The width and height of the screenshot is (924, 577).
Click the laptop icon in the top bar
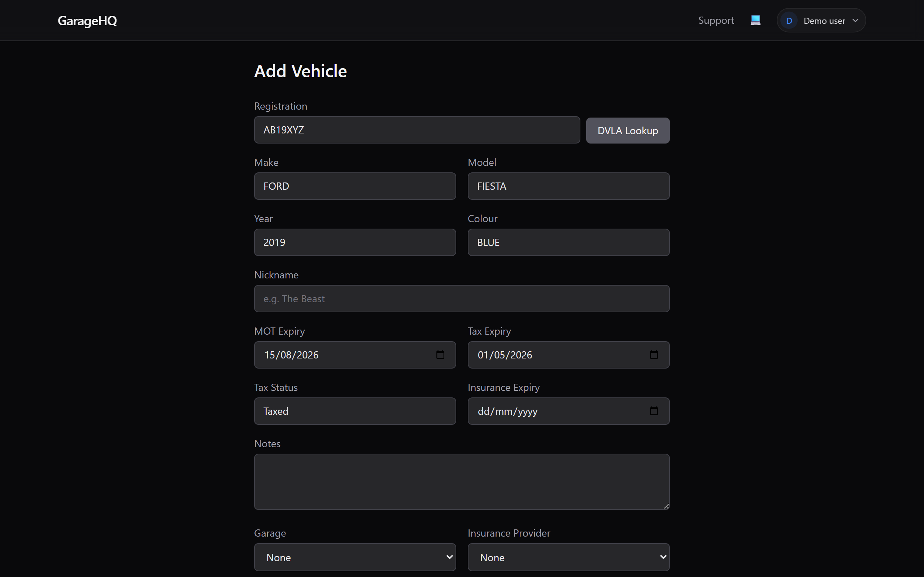pyautogui.click(x=755, y=20)
